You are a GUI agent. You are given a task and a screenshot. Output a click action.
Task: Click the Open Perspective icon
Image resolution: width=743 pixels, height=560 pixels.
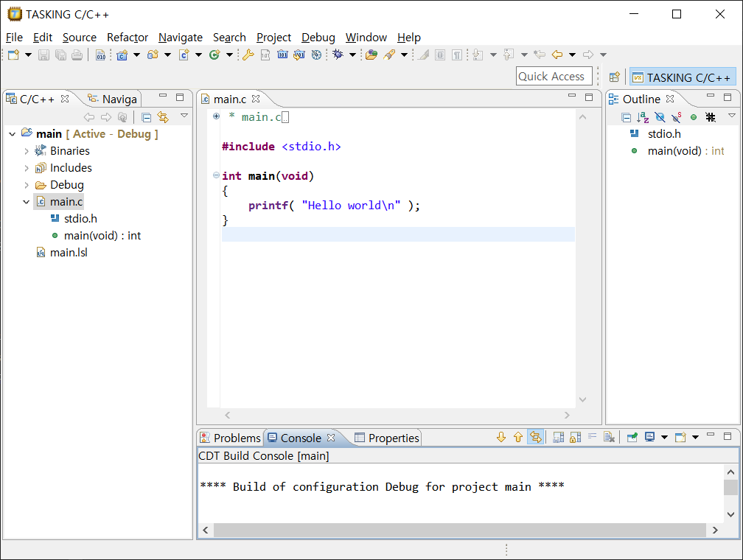coord(615,77)
